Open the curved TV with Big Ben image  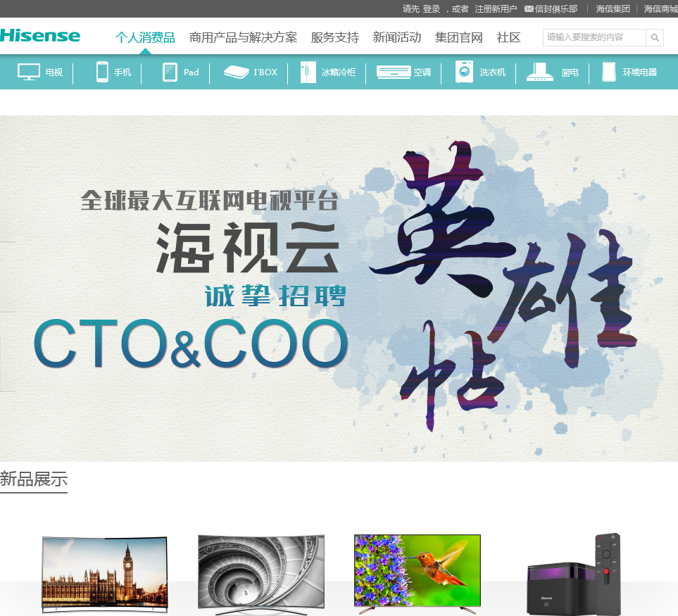coord(105,574)
